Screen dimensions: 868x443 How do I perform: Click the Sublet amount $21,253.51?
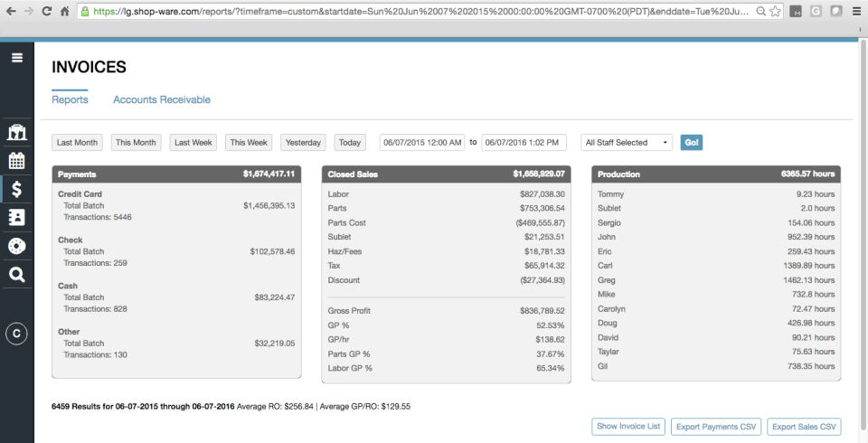[x=544, y=237]
